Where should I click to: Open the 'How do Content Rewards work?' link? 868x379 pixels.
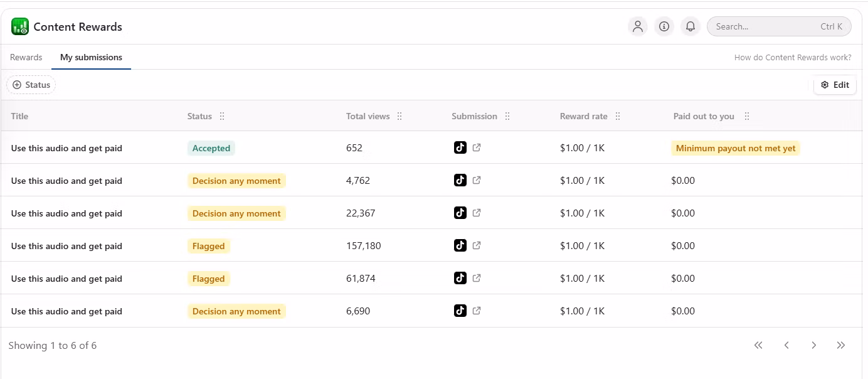(793, 57)
